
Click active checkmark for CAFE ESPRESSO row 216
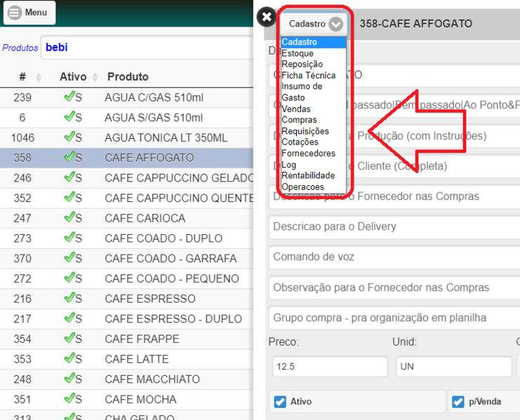[69, 298]
